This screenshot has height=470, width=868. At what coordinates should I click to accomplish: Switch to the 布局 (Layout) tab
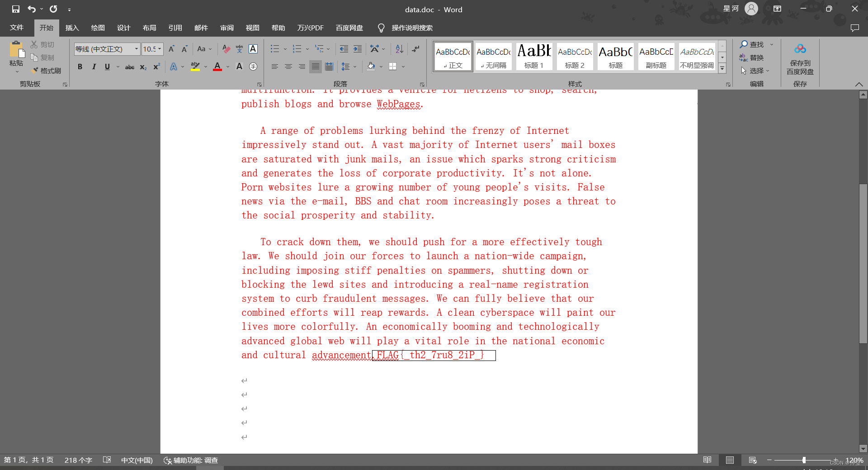[x=149, y=28]
